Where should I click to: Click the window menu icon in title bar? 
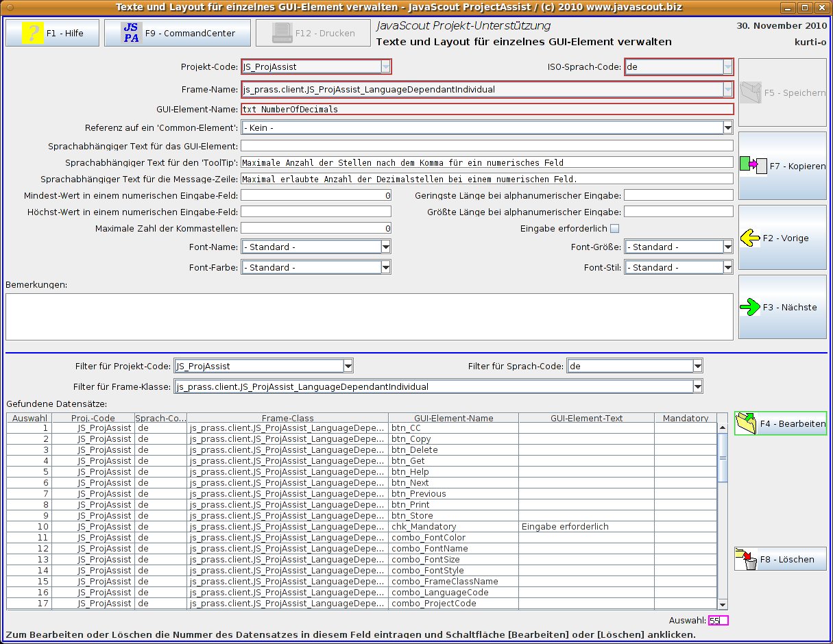(8, 8)
